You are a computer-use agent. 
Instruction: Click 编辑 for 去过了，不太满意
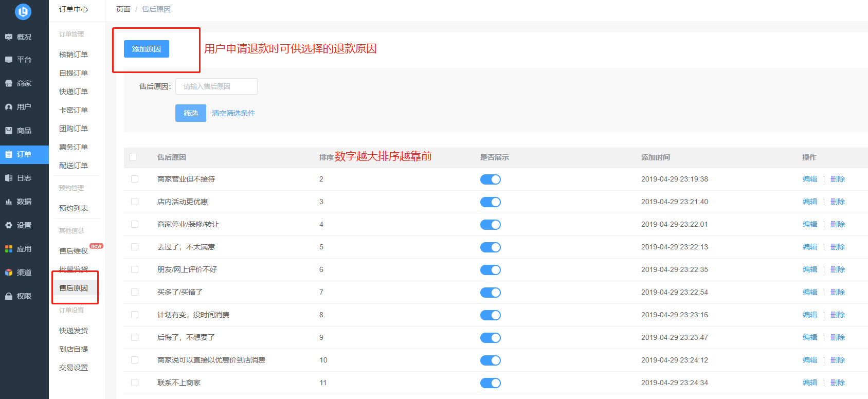810,247
